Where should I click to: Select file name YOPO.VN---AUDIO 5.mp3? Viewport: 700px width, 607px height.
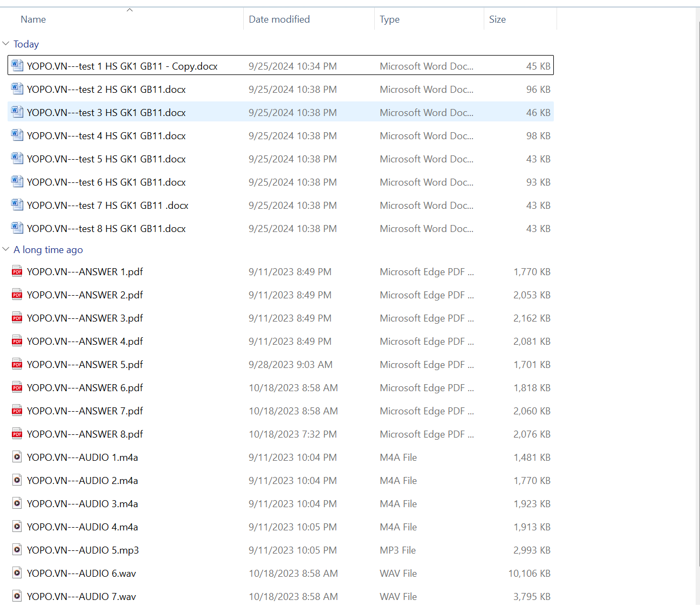coord(83,550)
